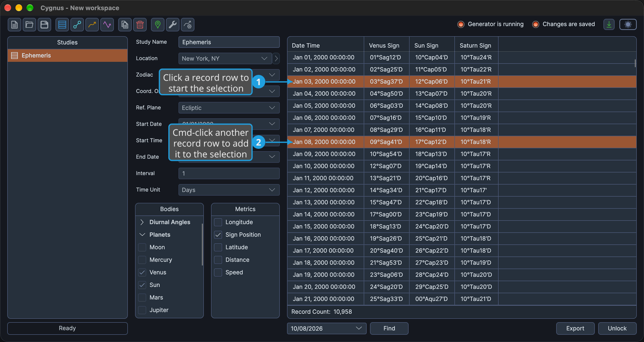Select the Jan 01, 2000 00:00:00 record row
The width and height of the screenshot is (644, 342).
[462, 57]
